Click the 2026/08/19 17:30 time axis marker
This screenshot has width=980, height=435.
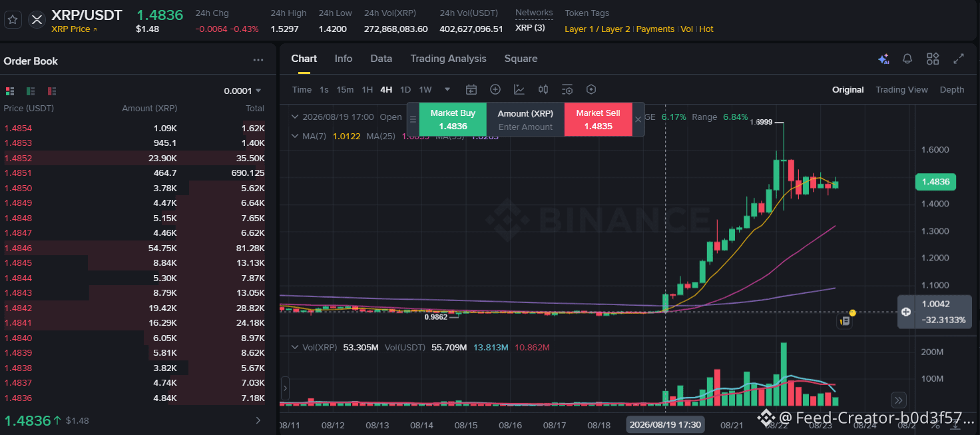click(x=665, y=424)
